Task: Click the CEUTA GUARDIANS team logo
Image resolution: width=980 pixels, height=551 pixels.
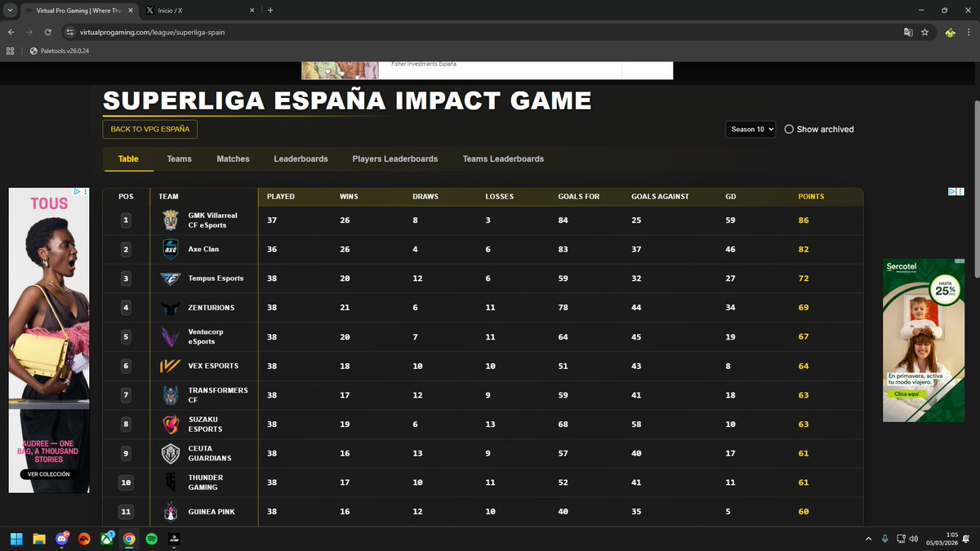Action: click(x=171, y=453)
